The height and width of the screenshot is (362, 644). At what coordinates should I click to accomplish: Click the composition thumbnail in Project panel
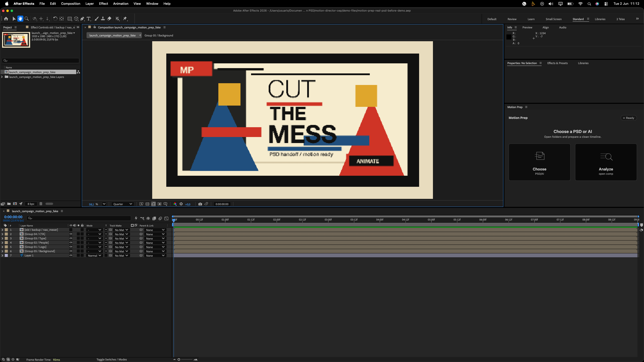[x=16, y=40]
